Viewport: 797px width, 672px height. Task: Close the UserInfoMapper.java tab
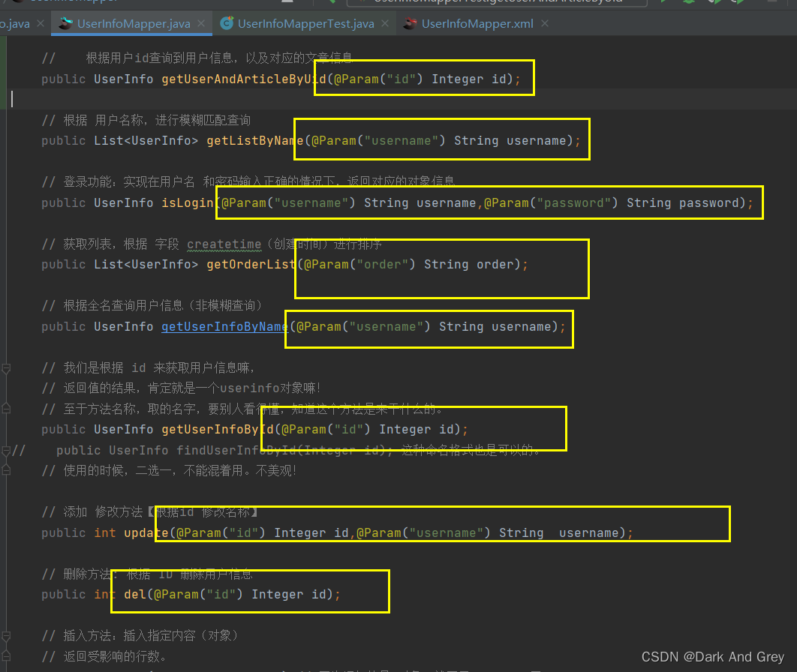point(201,23)
